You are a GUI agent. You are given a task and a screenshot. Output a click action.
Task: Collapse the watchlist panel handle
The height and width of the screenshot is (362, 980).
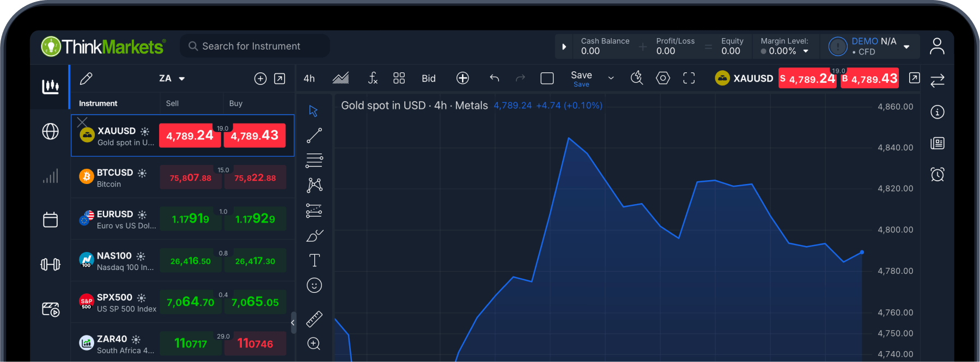point(293,323)
